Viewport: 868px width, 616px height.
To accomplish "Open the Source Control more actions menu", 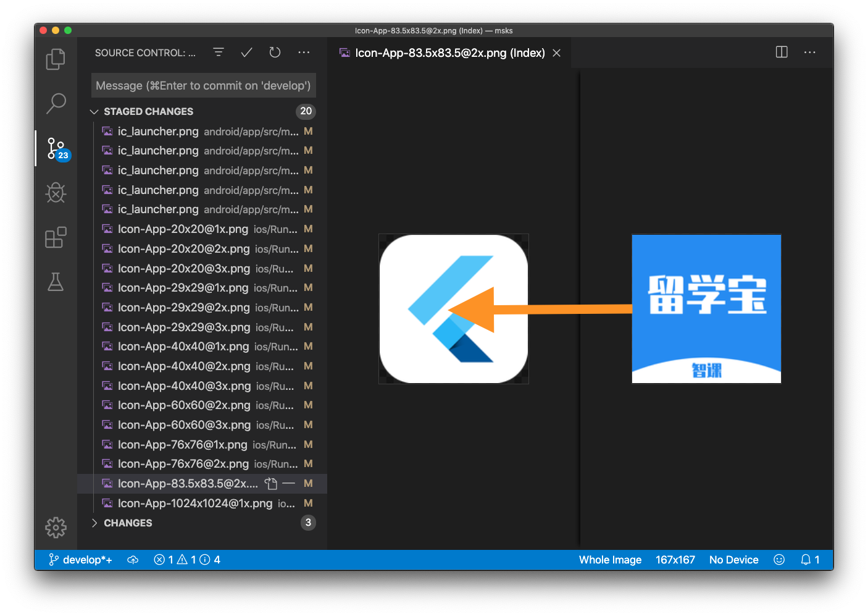I will point(304,53).
